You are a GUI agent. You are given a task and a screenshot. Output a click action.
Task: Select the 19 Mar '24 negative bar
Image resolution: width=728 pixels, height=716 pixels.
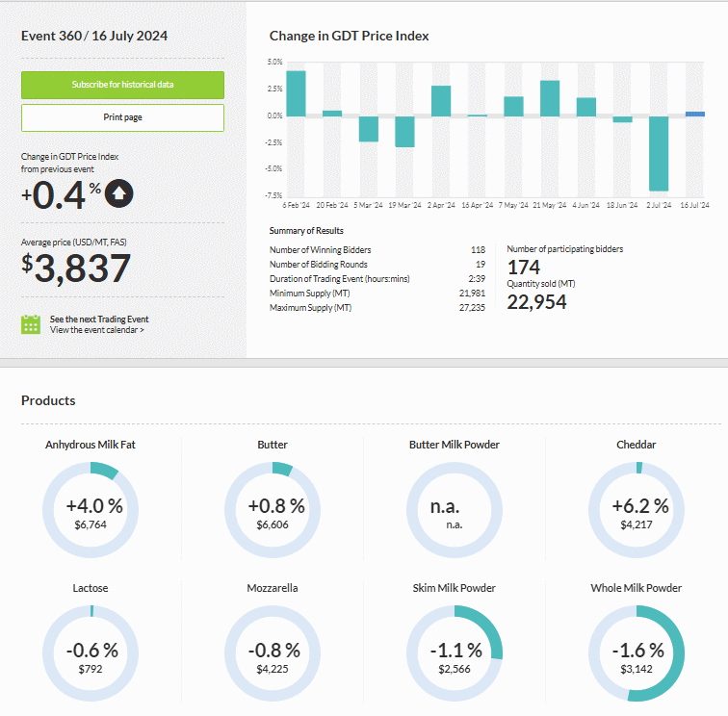point(404,132)
